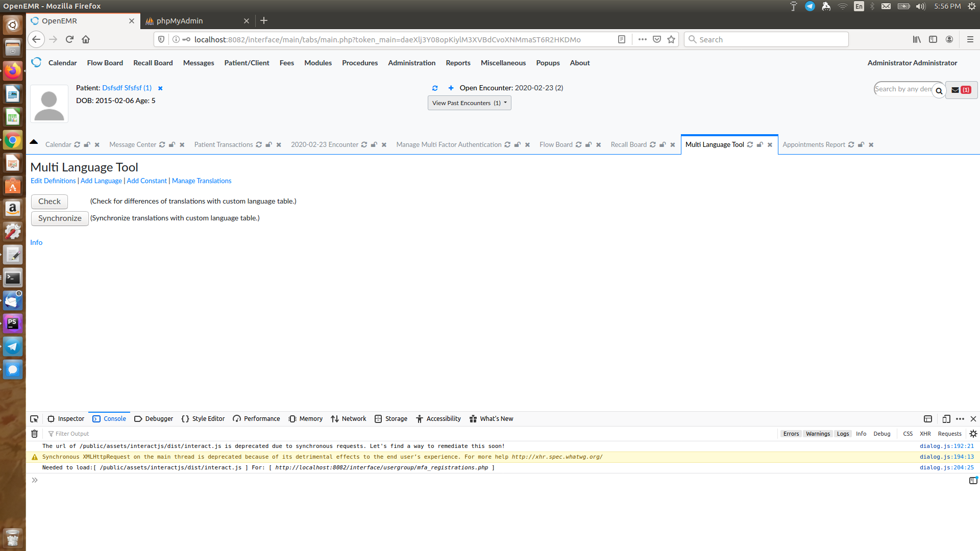Refresh patient info with circular arrow icon
The height and width of the screenshot is (551, 980).
(x=435, y=88)
